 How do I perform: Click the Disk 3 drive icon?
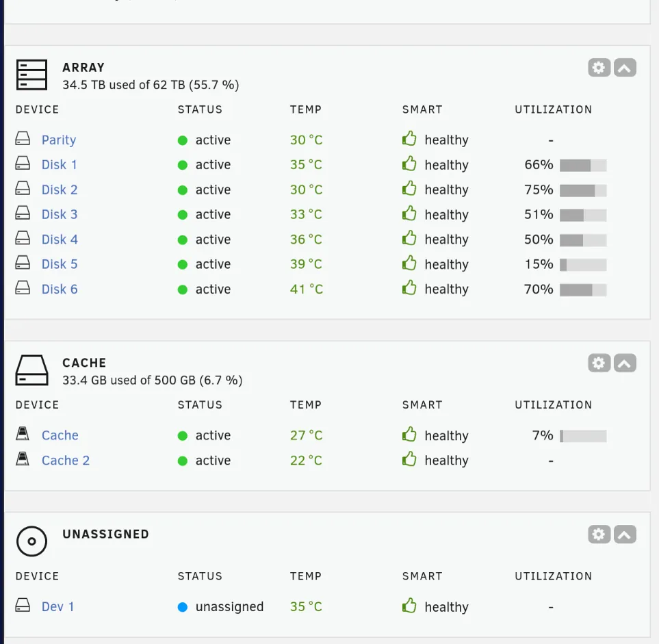pyautogui.click(x=23, y=213)
